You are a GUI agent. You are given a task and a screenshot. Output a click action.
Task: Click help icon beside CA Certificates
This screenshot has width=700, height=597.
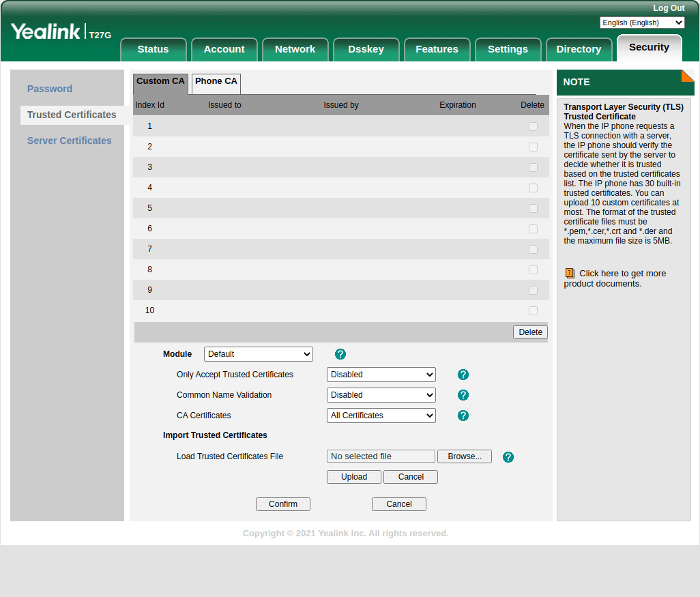463,416
